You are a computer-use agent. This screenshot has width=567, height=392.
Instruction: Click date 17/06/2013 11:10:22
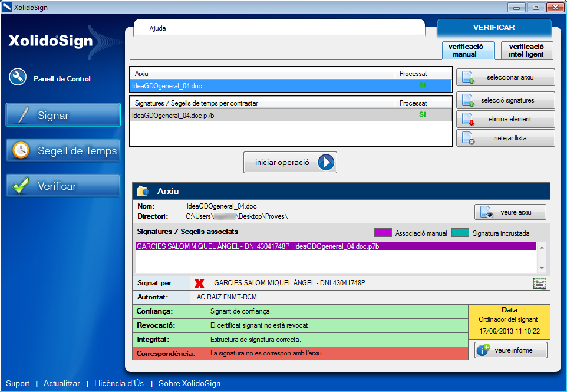tap(509, 331)
